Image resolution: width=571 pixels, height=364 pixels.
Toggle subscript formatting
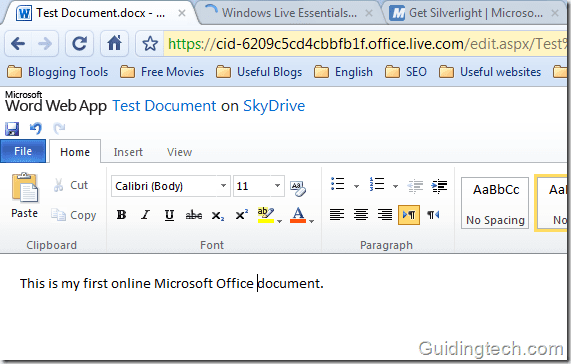(218, 215)
